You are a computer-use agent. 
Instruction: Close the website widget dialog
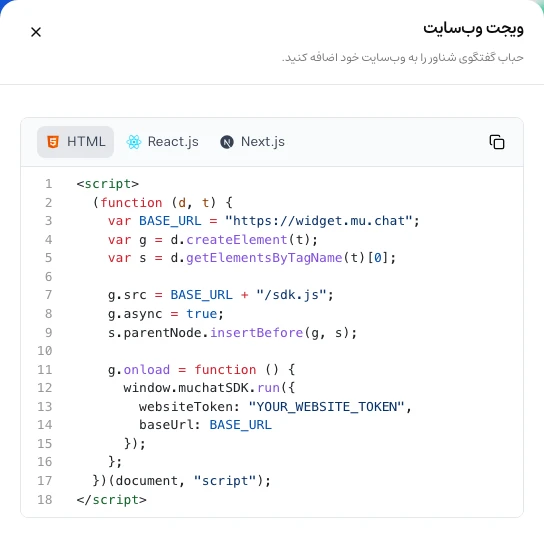[x=36, y=32]
